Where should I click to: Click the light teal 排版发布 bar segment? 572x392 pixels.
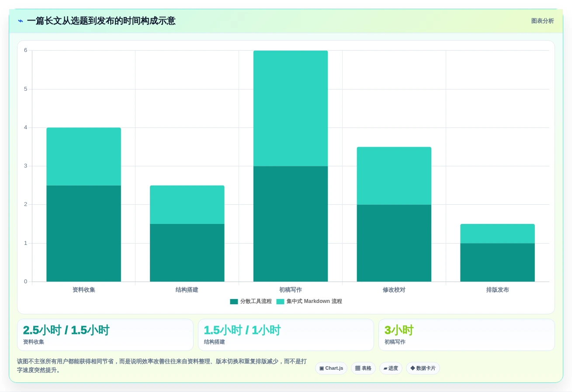[x=497, y=234]
